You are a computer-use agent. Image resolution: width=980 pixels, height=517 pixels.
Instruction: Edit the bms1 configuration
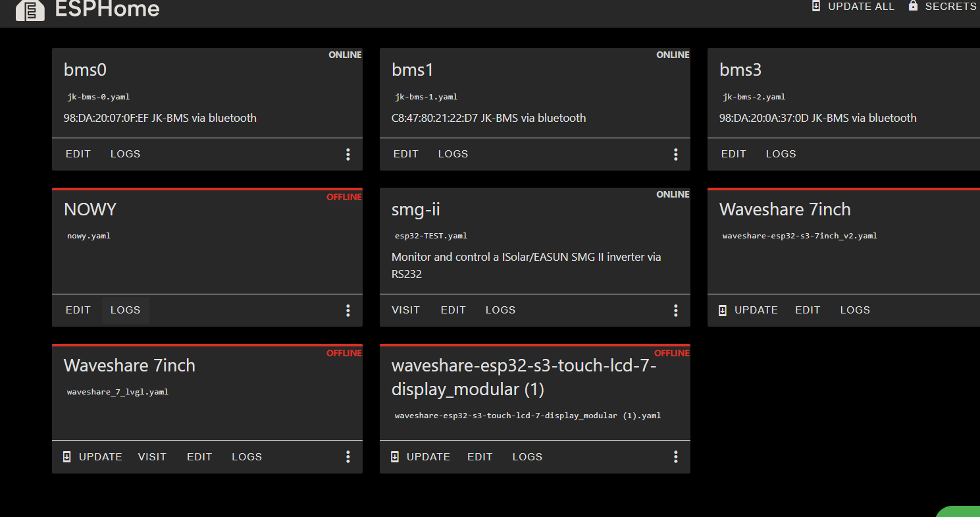coord(406,154)
